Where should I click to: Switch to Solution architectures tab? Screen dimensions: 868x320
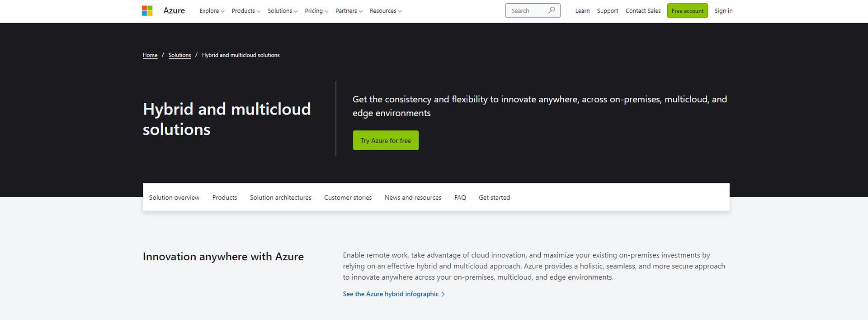(281, 198)
